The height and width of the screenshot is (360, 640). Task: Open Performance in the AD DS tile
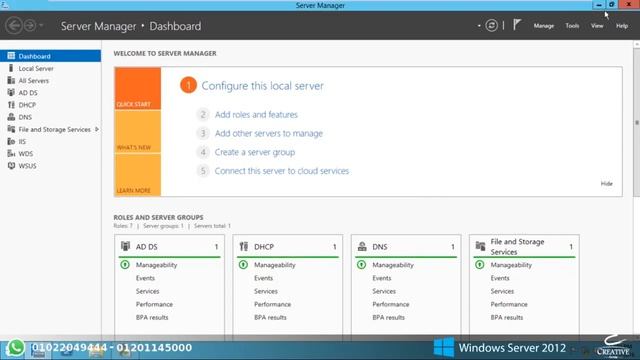(154, 304)
